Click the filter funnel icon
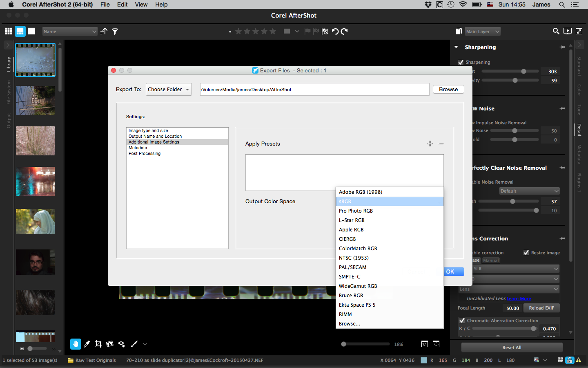The image size is (588, 368). pos(115,31)
